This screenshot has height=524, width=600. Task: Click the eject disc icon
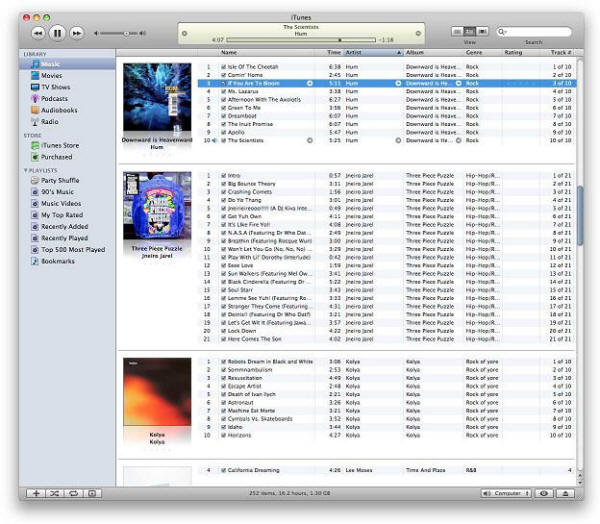(x=565, y=493)
